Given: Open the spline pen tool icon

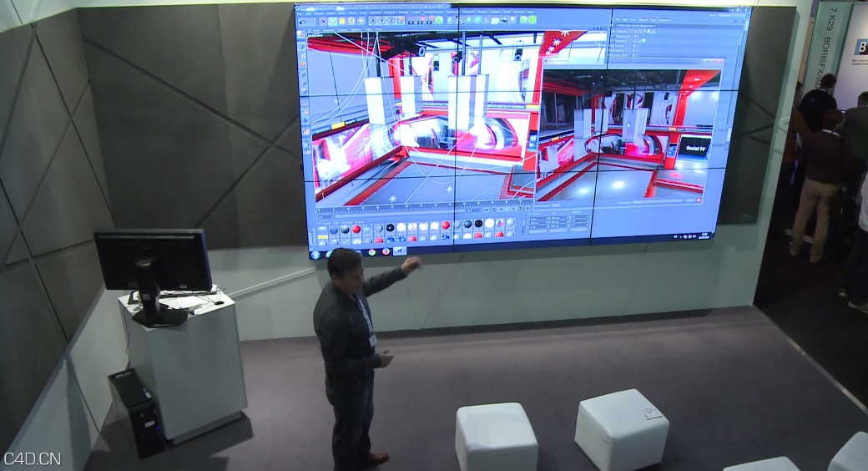Looking at the screenshot, I should tap(460, 20).
